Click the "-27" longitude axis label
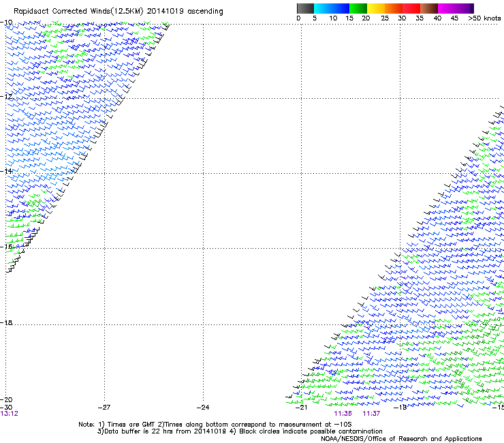Image resolution: width=504 pixels, height=443 pixels. point(104,408)
